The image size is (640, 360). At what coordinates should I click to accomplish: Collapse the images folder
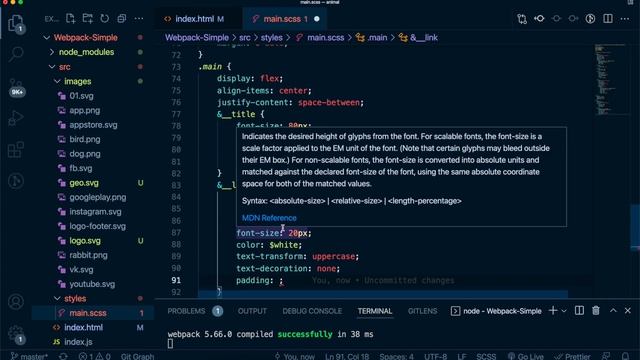click(x=57, y=82)
